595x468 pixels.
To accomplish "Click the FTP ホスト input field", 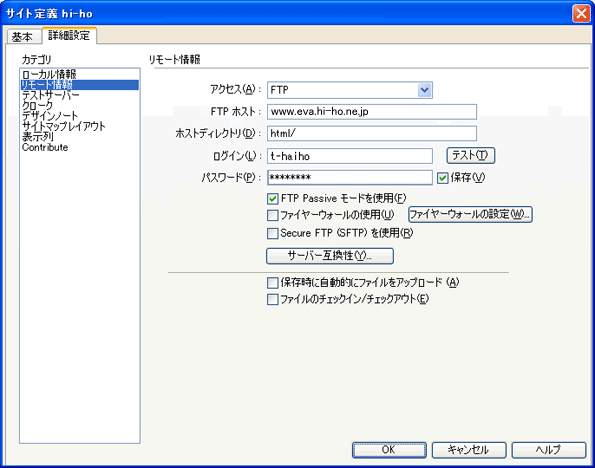I will point(372,112).
